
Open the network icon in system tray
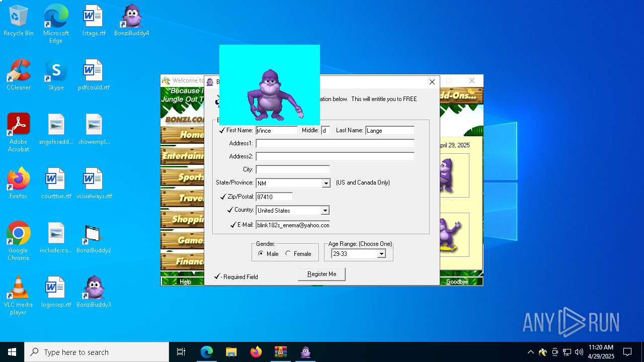tap(567, 352)
